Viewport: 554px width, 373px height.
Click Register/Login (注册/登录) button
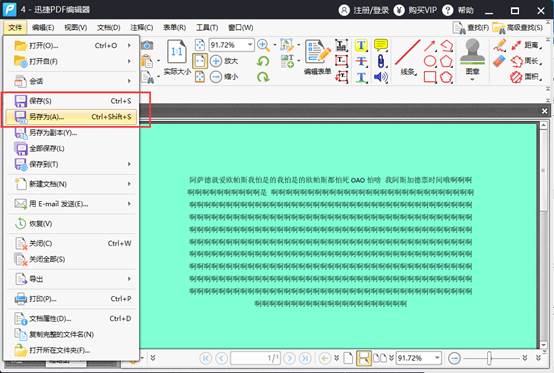(x=364, y=10)
